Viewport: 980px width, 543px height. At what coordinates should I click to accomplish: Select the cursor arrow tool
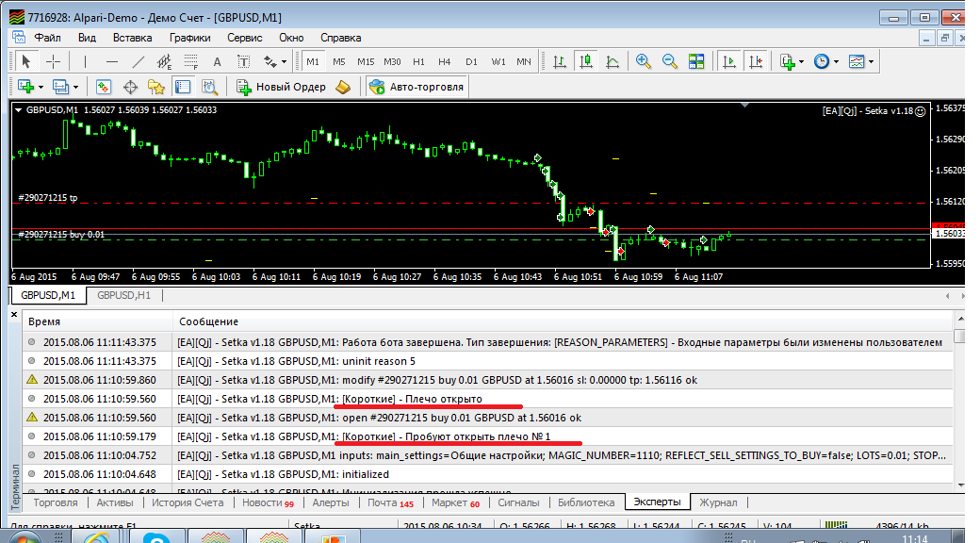coord(25,61)
